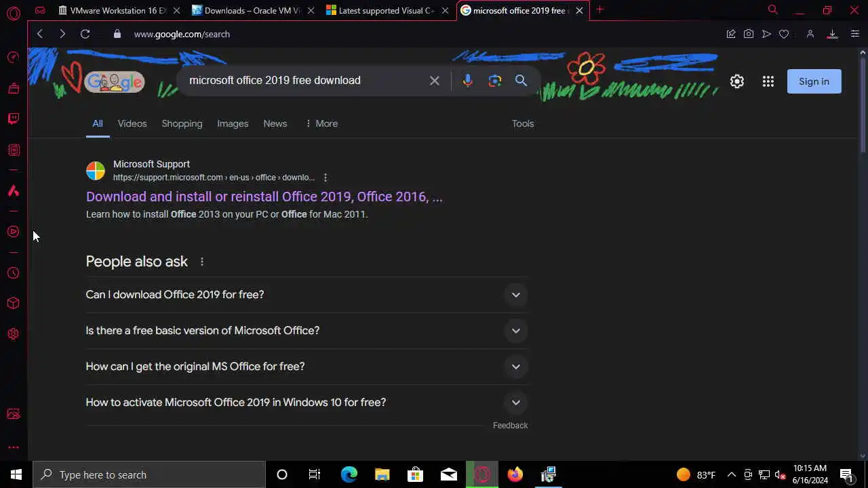
Task: Switch to the Images tab
Action: pos(233,123)
